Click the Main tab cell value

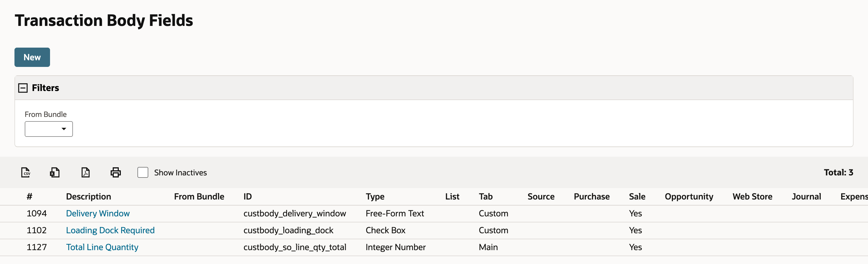coord(488,247)
